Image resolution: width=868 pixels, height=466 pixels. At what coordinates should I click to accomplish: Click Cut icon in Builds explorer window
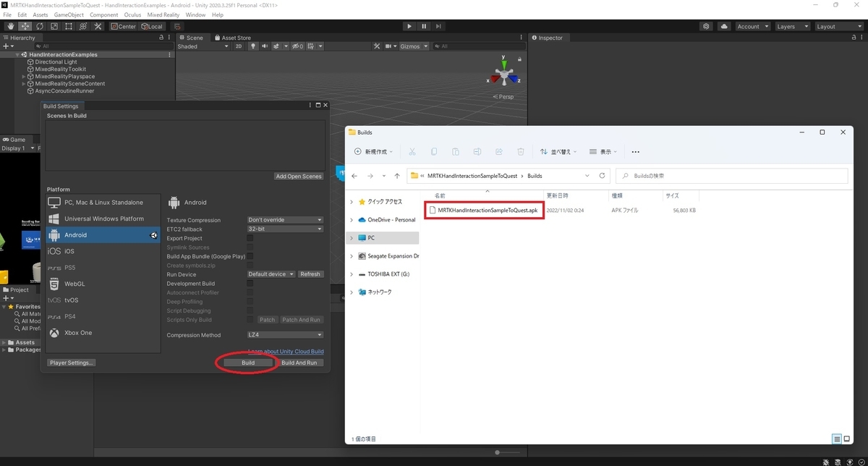412,152
